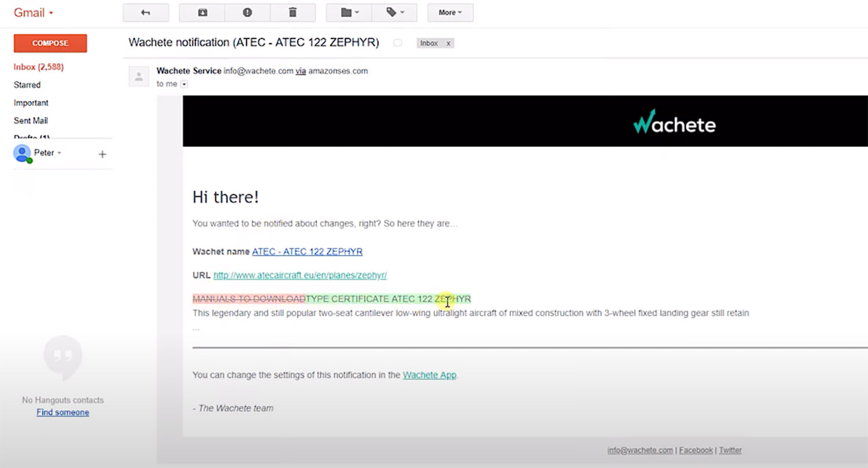Click the info@wachete.com footer link
This screenshot has height=468, width=868.
tap(640, 450)
